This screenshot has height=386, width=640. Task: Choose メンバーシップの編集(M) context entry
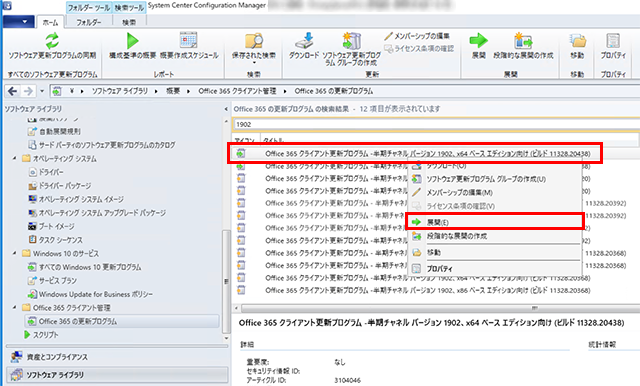point(495,193)
